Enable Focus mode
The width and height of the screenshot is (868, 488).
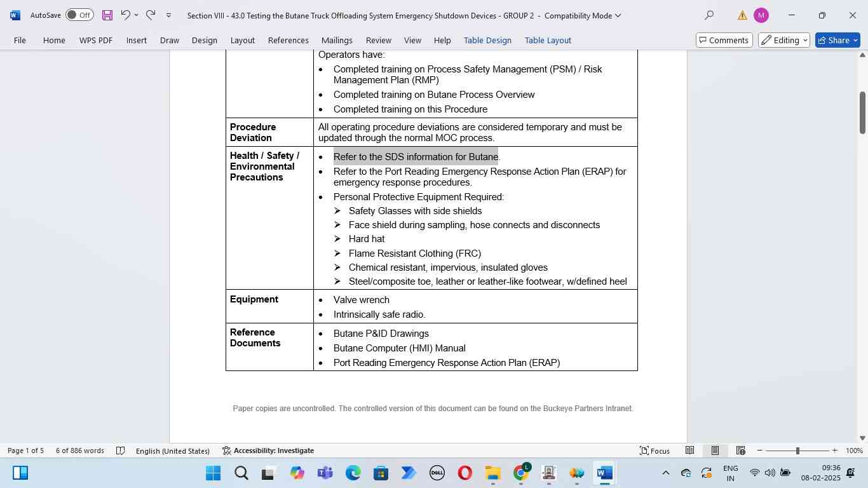655,451
